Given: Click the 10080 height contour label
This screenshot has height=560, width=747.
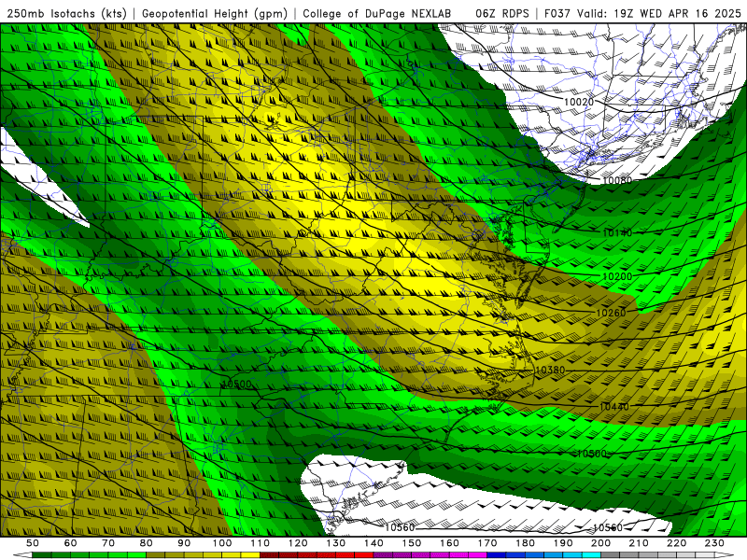Looking at the screenshot, I should [617, 180].
